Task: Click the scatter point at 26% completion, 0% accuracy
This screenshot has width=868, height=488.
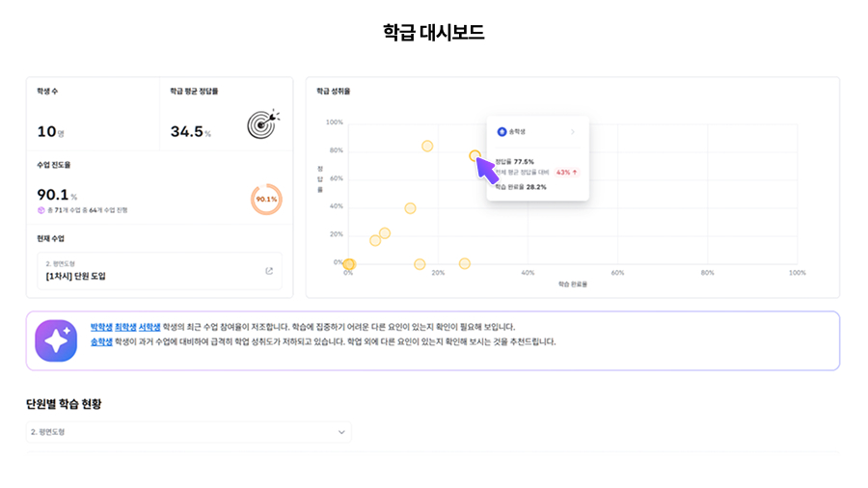Action: click(x=464, y=263)
